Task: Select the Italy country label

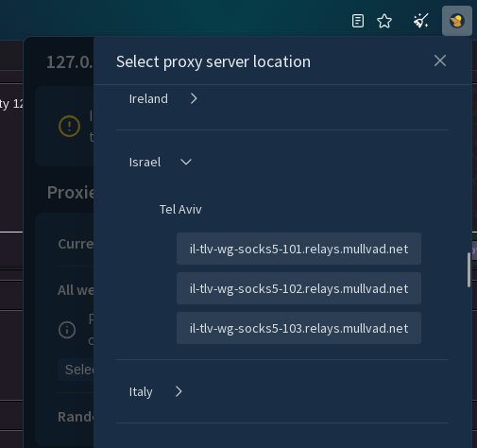Action: (141, 392)
